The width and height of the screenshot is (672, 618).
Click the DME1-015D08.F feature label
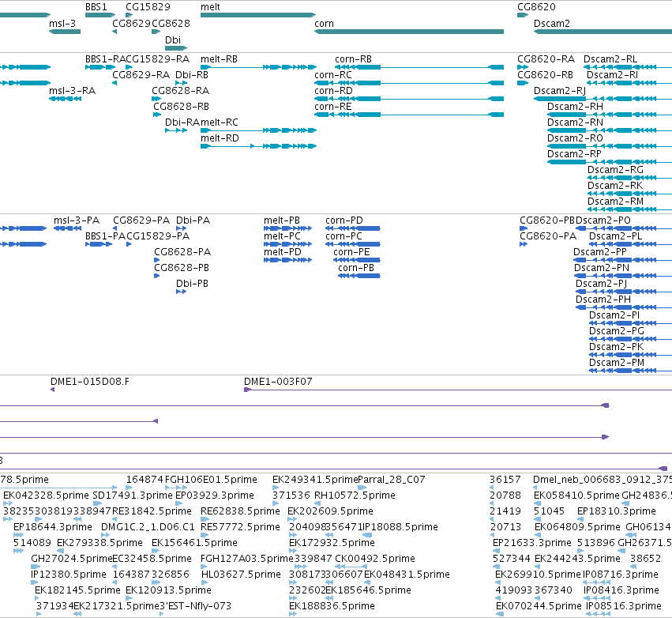[89, 382]
